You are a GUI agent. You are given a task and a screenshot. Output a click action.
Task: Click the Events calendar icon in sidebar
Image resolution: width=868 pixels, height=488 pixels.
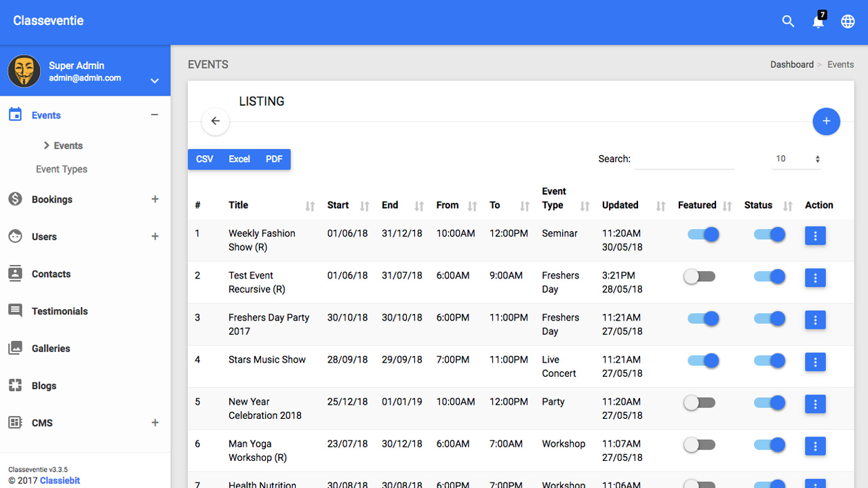(15, 115)
